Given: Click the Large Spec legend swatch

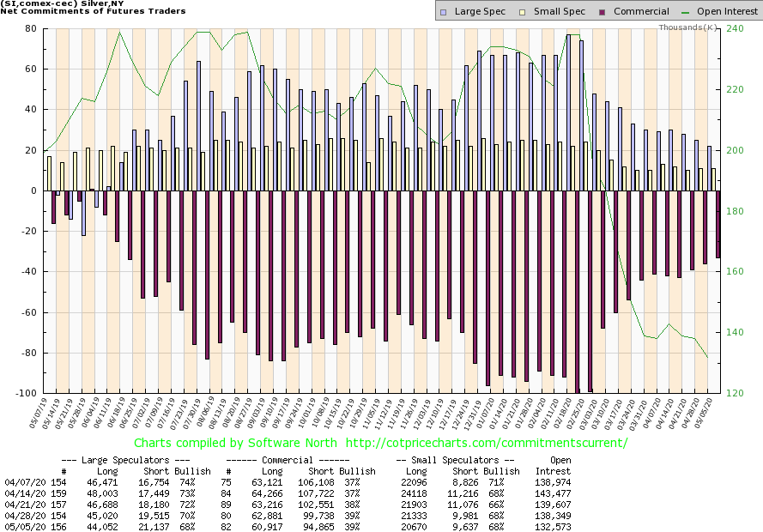Looking at the screenshot, I should [x=442, y=12].
